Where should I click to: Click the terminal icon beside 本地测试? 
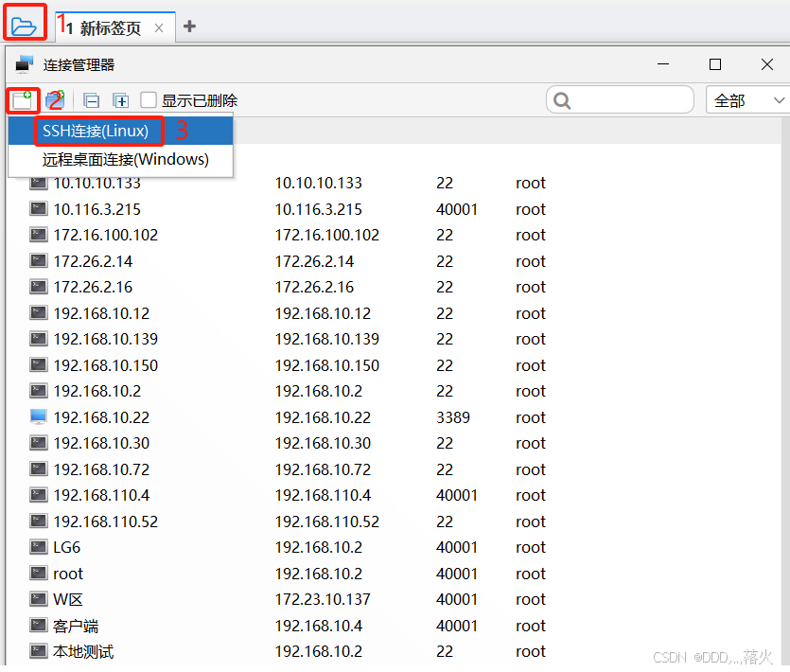38,651
